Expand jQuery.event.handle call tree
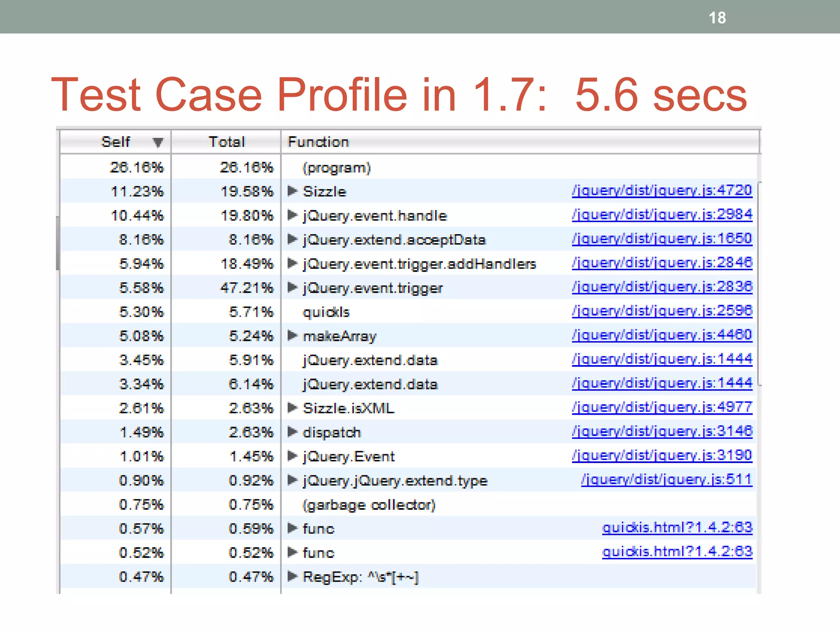The height and width of the screenshot is (630, 840). [x=292, y=215]
